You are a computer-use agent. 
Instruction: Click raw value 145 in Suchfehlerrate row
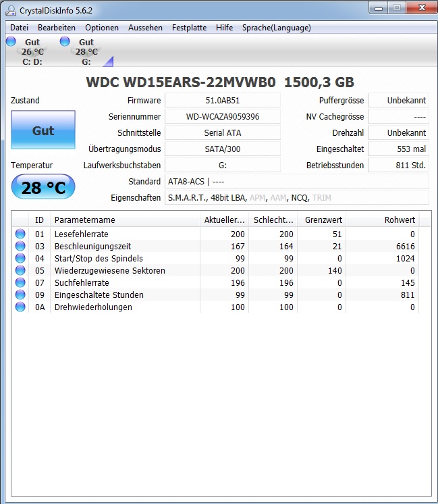(x=408, y=283)
